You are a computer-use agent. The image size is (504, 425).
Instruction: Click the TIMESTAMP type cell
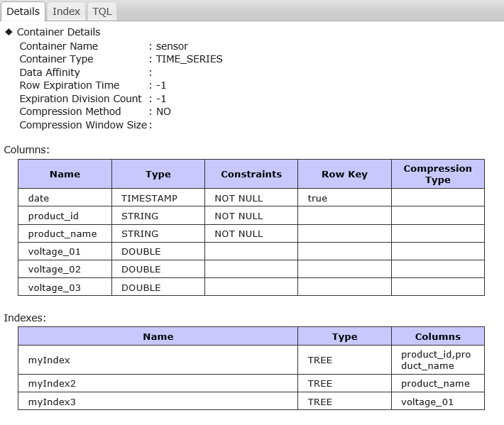tap(149, 198)
